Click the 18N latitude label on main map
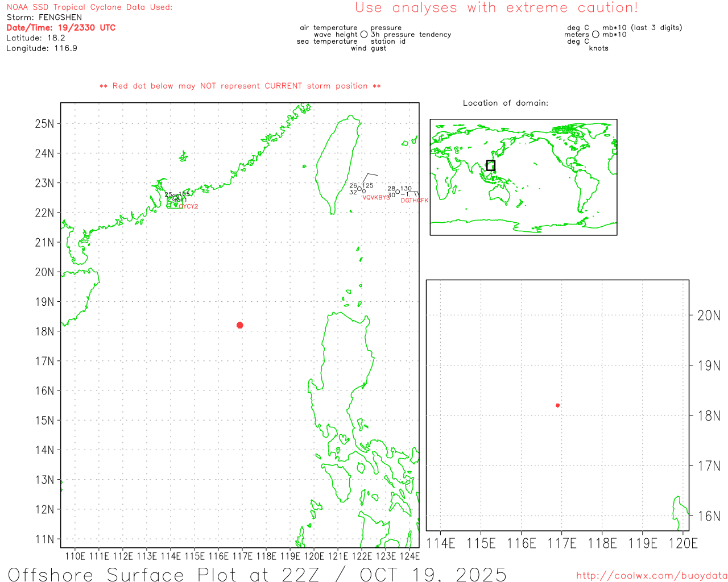This screenshot has width=728, height=582. click(45, 331)
